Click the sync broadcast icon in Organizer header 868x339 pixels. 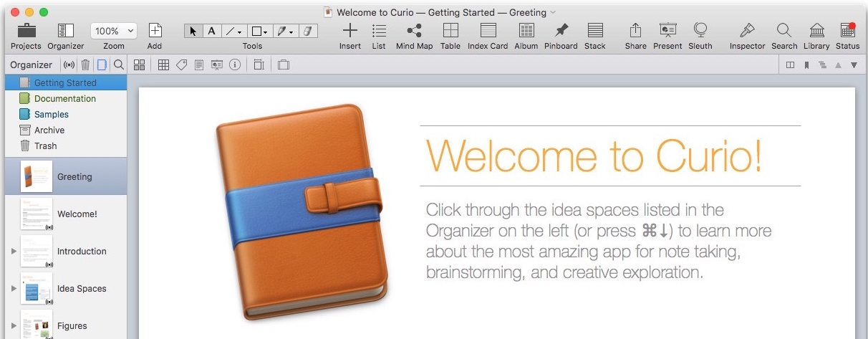tap(69, 65)
